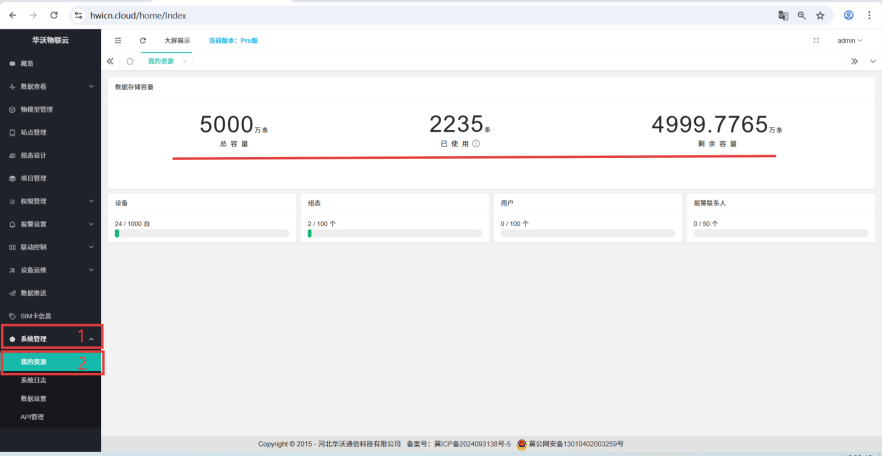Expand 数据查看 menu in sidebar
The image size is (882, 456).
50,87
